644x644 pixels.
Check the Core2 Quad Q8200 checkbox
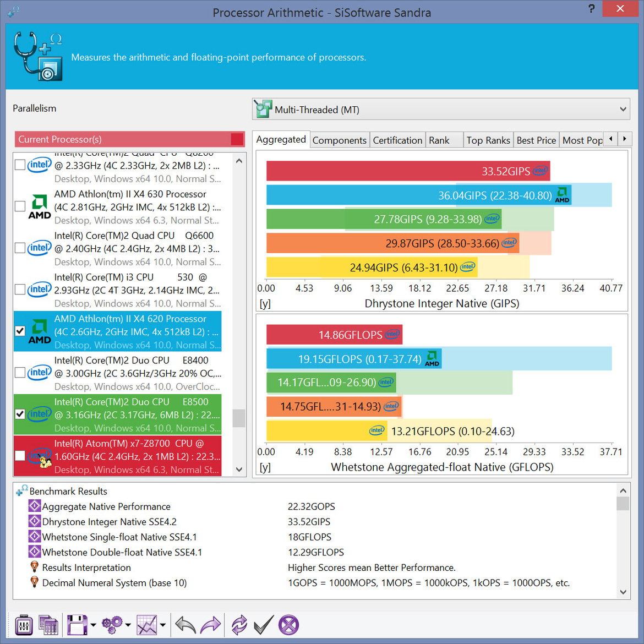coord(20,165)
